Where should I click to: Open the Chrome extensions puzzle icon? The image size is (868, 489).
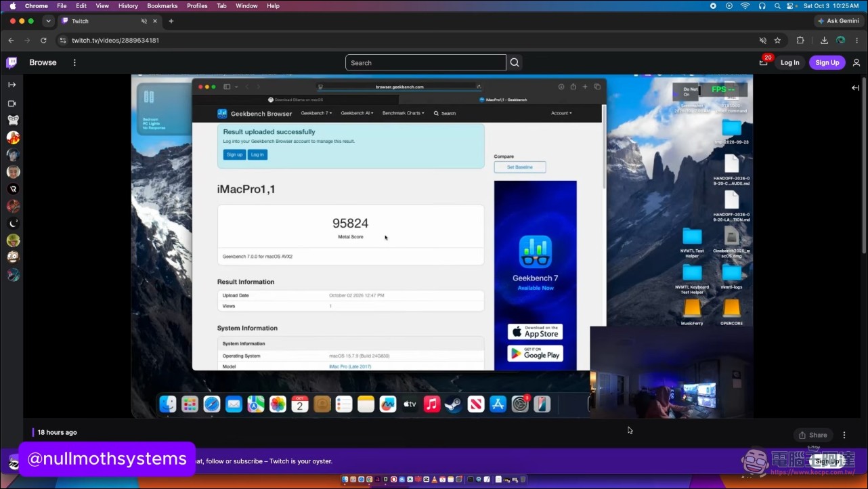pos(800,41)
